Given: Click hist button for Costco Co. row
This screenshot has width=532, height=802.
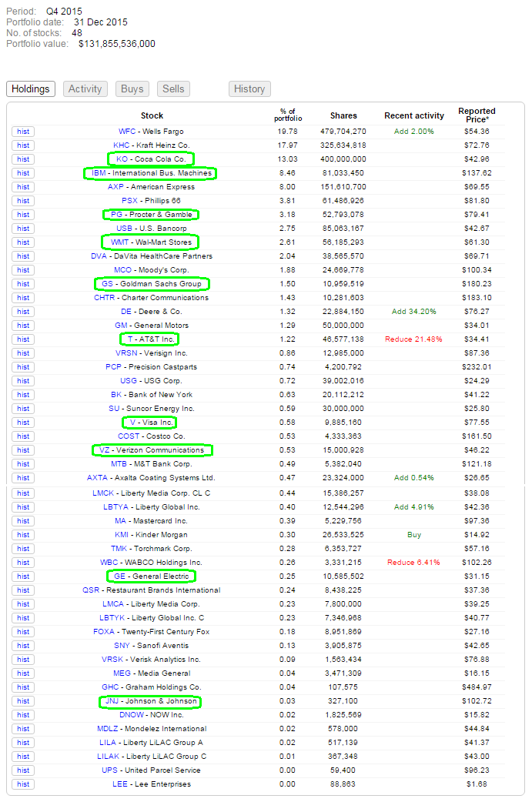Looking at the screenshot, I should 23,436.
